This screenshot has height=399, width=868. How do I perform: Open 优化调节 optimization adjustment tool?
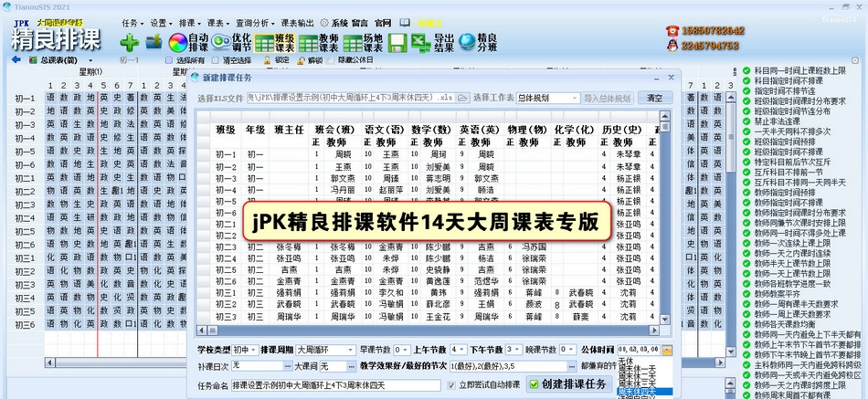click(231, 43)
